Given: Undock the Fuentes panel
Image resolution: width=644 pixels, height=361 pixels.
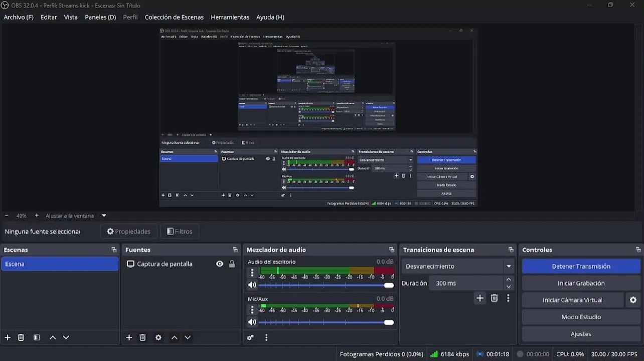Looking at the screenshot, I should coord(235,250).
